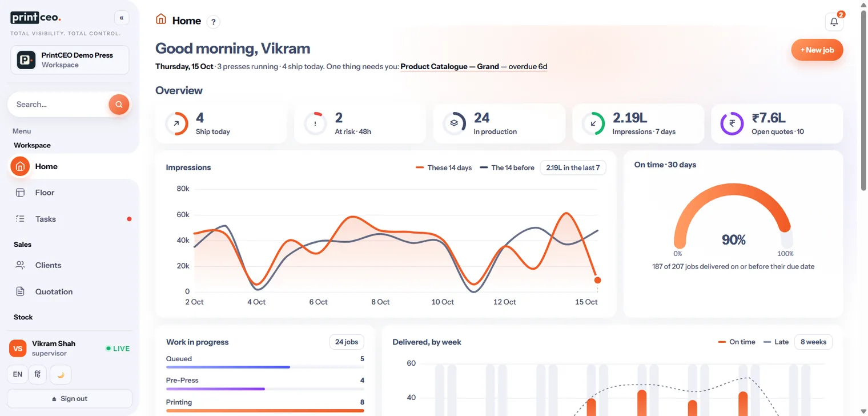Click the Home house icon in header
This screenshot has height=416, width=868.
pos(161,19)
